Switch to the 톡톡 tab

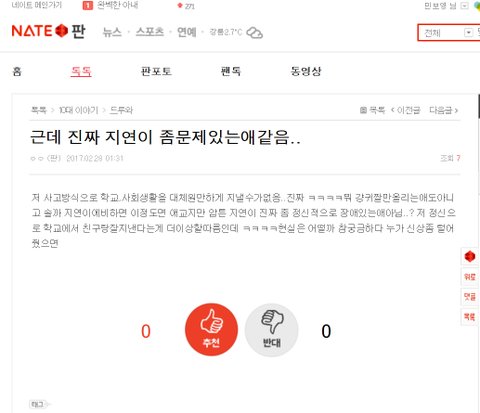click(81, 71)
